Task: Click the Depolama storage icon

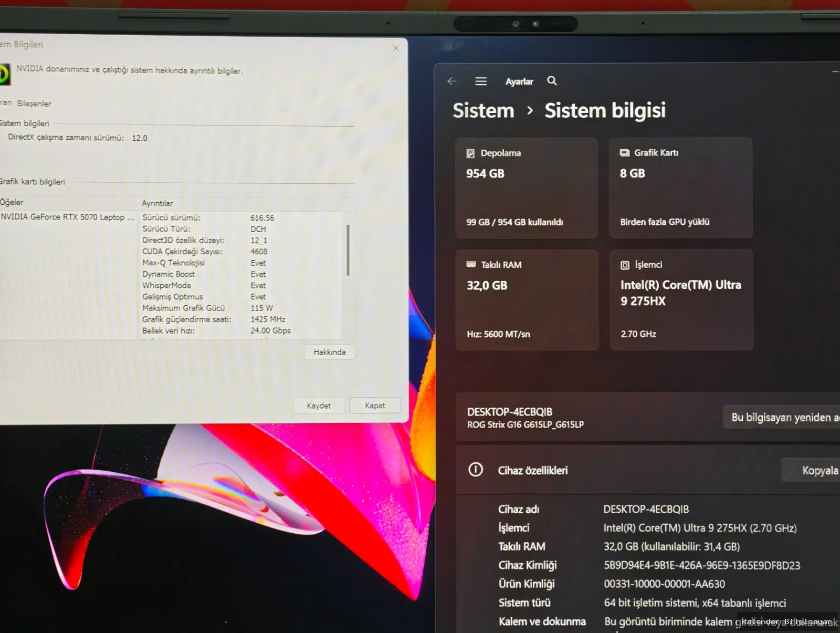Action: pos(470,153)
